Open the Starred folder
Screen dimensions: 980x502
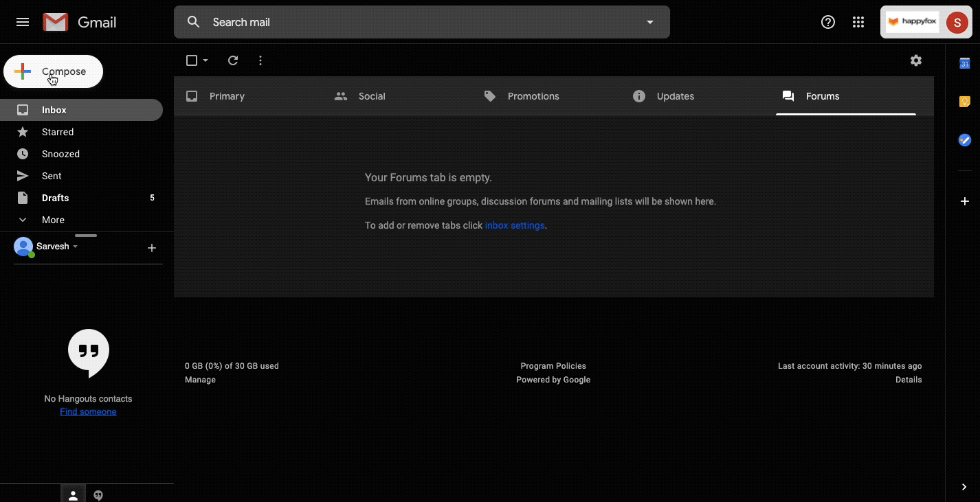58,132
